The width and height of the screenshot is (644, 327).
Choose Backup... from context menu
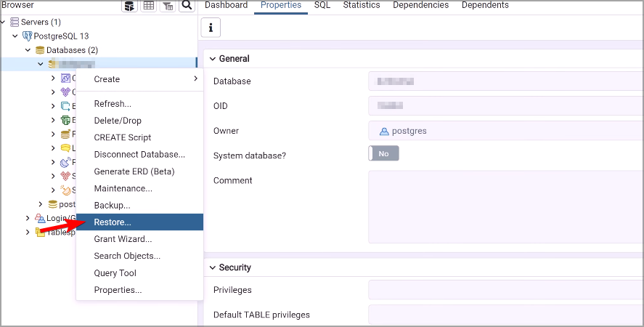139,205
